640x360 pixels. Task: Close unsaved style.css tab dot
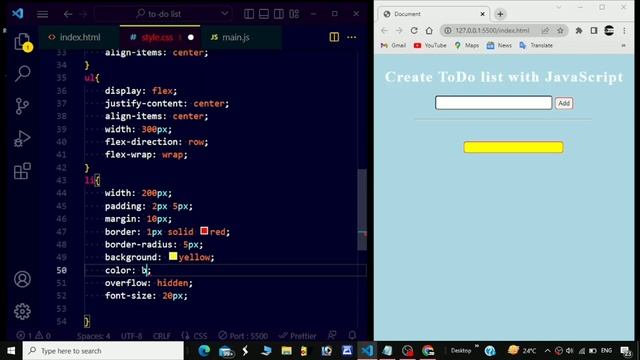(191, 38)
